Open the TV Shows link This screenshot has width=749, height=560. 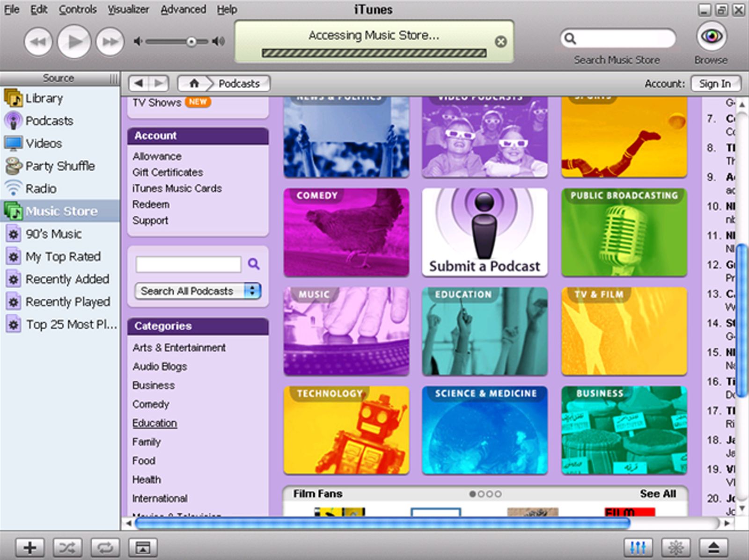(156, 102)
